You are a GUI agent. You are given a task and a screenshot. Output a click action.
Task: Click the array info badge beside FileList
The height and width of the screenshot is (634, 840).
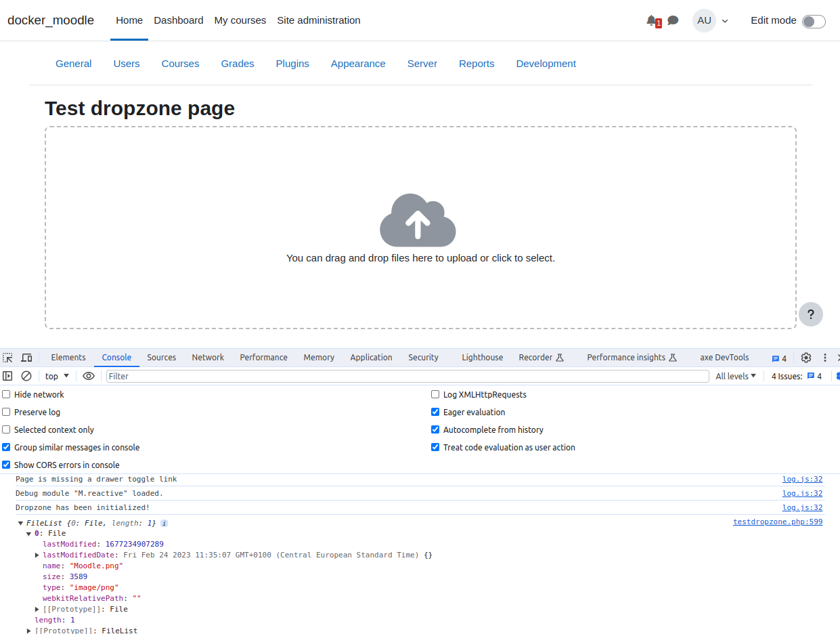164,523
